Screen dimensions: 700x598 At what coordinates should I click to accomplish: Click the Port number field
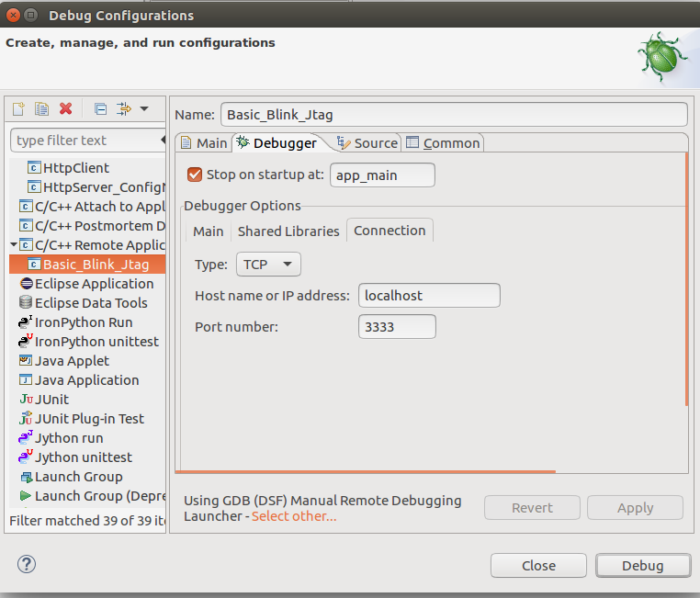[x=397, y=326]
